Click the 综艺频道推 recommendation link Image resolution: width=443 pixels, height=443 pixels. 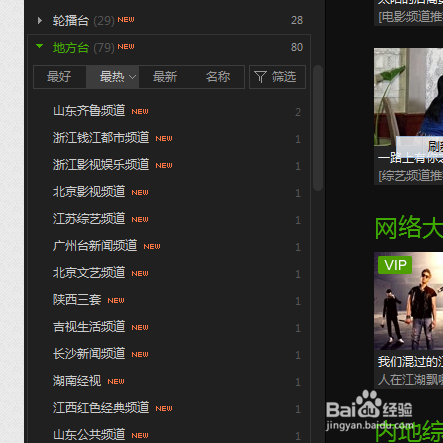410,175
